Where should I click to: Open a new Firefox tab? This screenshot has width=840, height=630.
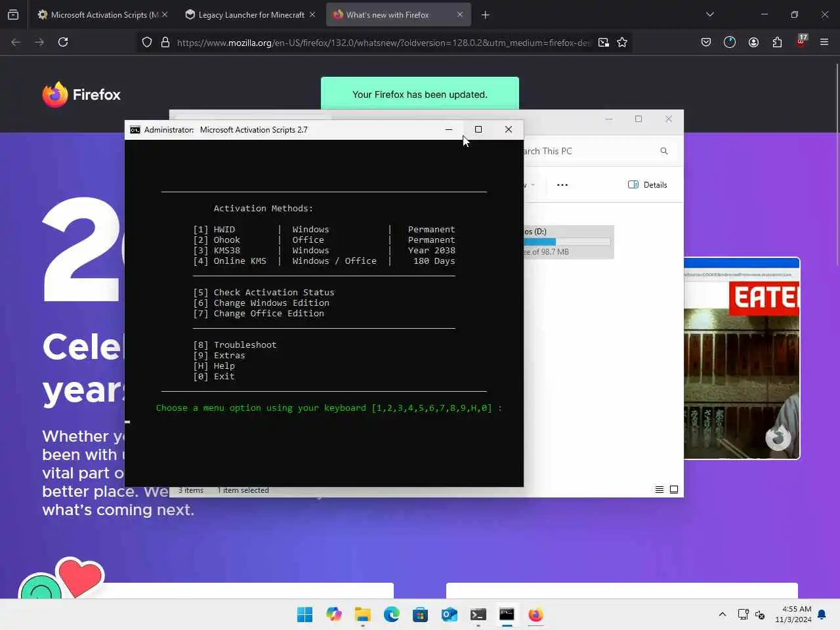[x=486, y=14]
